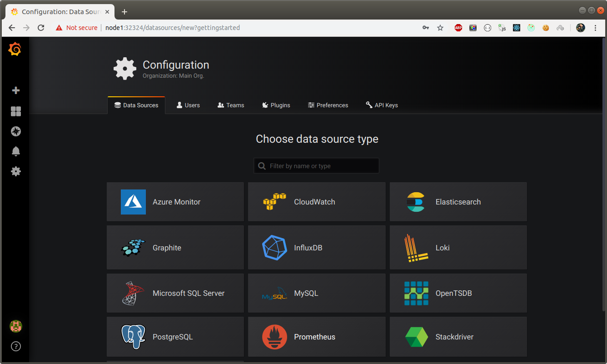Choose the Azure Monitor data source label

point(176,202)
